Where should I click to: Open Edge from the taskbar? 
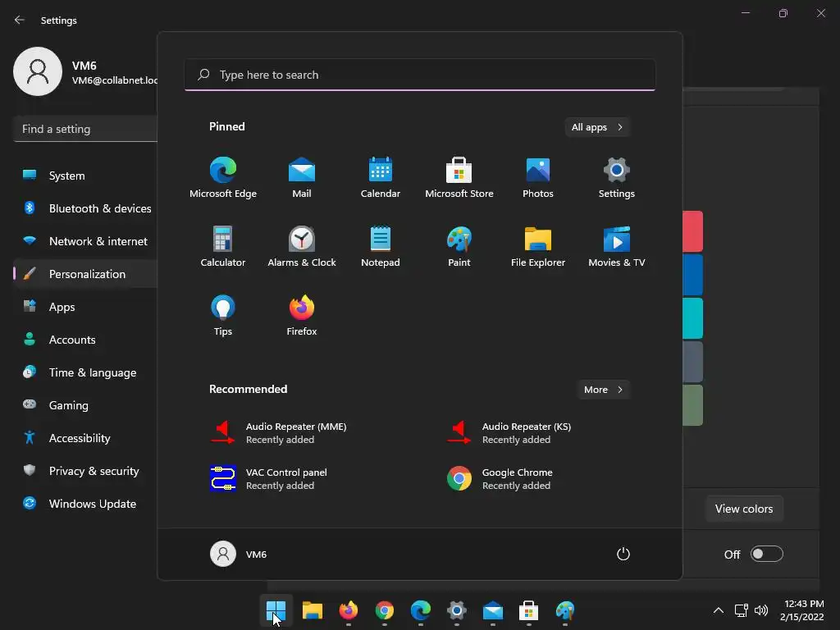point(421,610)
